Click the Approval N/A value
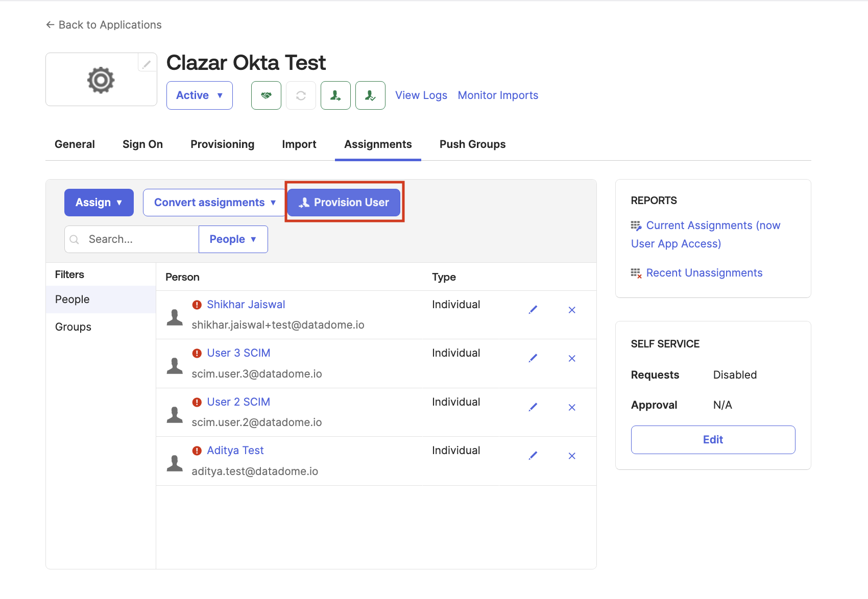This screenshot has height=599, width=868. click(722, 405)
